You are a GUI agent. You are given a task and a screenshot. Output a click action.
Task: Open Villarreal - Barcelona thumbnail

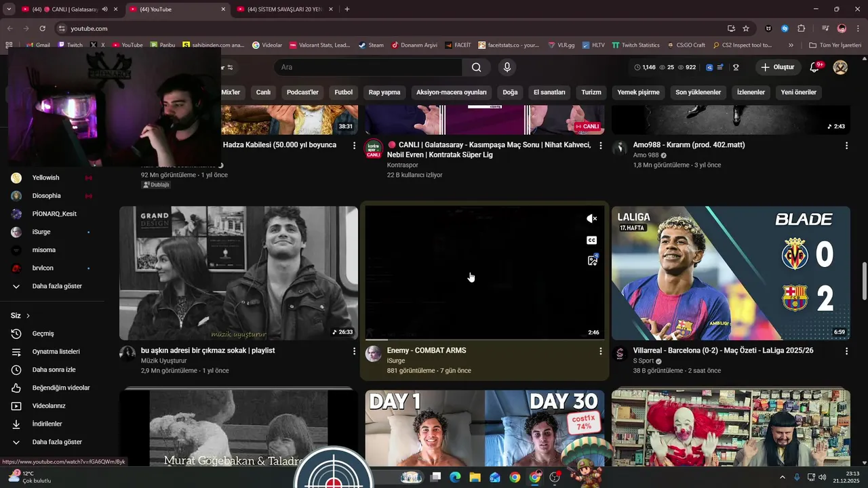click(730, 273)
